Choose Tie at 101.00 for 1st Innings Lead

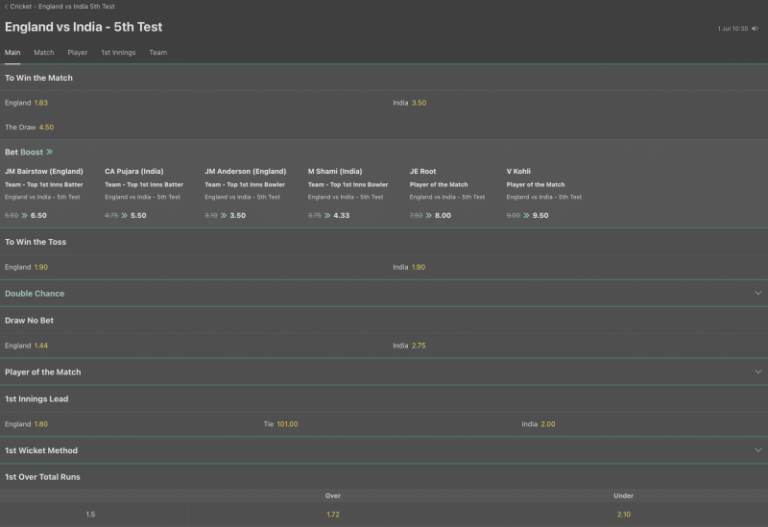click(287, 424)
